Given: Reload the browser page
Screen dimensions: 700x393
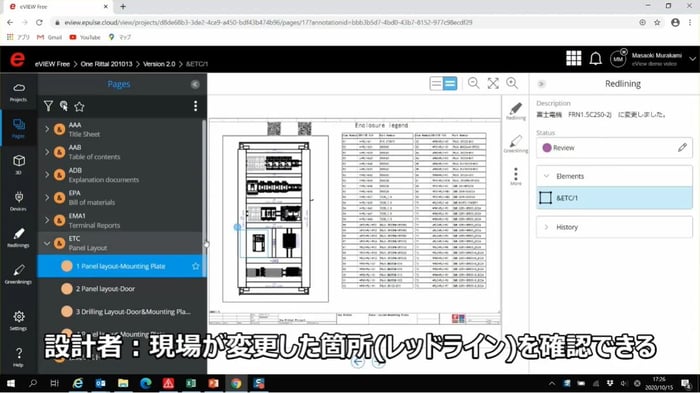Looking at the screenshot, I should (x=39, y=22).
